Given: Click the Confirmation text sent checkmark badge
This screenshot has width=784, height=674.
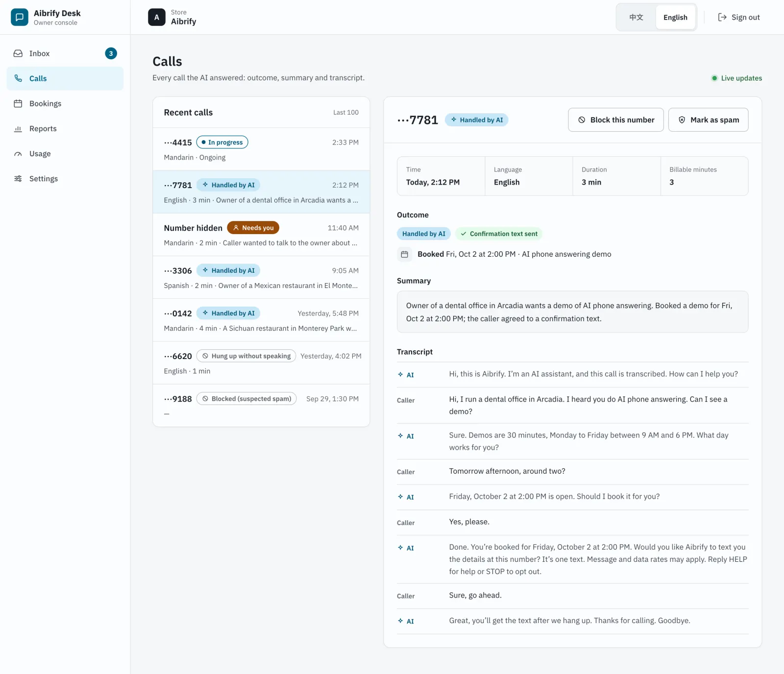Looking at the screenshot, I should click(499, 234).
